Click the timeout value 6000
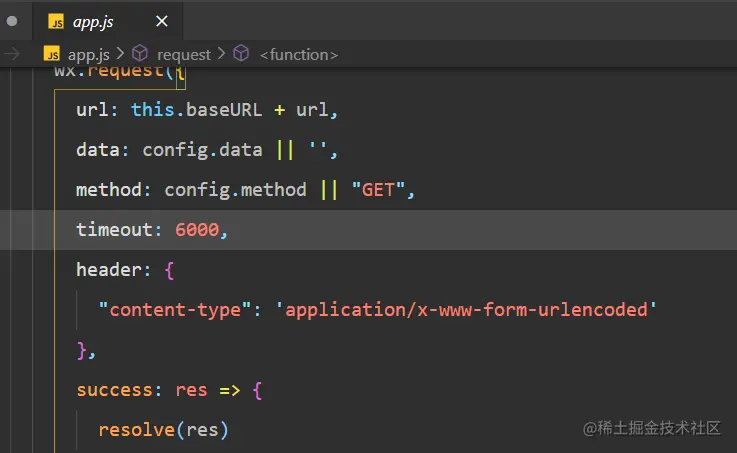 click(197, 230)
